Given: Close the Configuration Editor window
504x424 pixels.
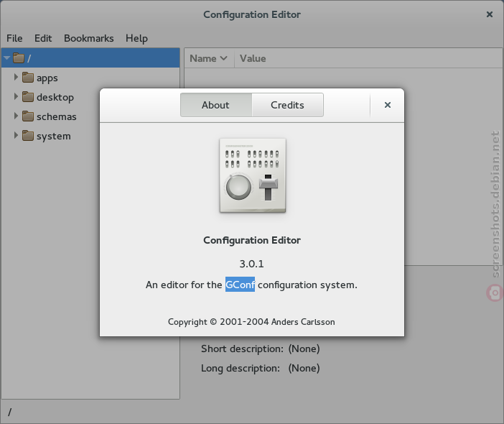Looking at the screenshot, I should [489, 14].
